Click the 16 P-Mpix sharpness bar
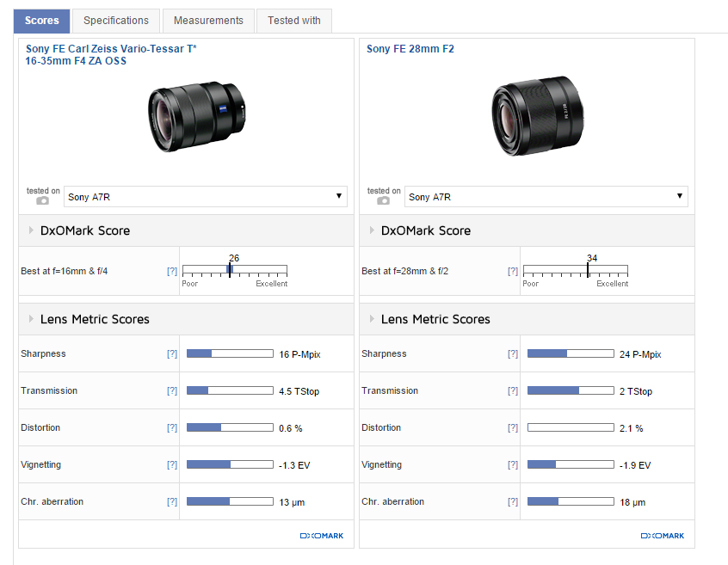This screenshot has width=728, height=565. [x=230, y=353]
